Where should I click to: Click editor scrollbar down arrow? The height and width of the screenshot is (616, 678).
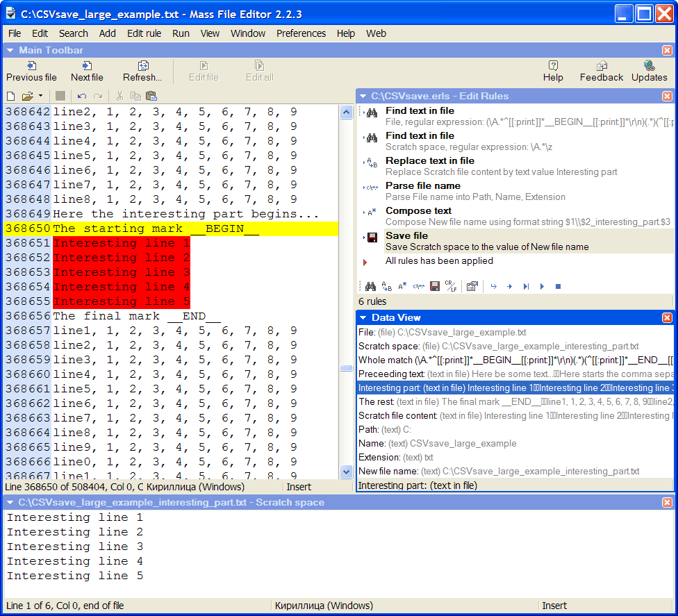point(346,472)
